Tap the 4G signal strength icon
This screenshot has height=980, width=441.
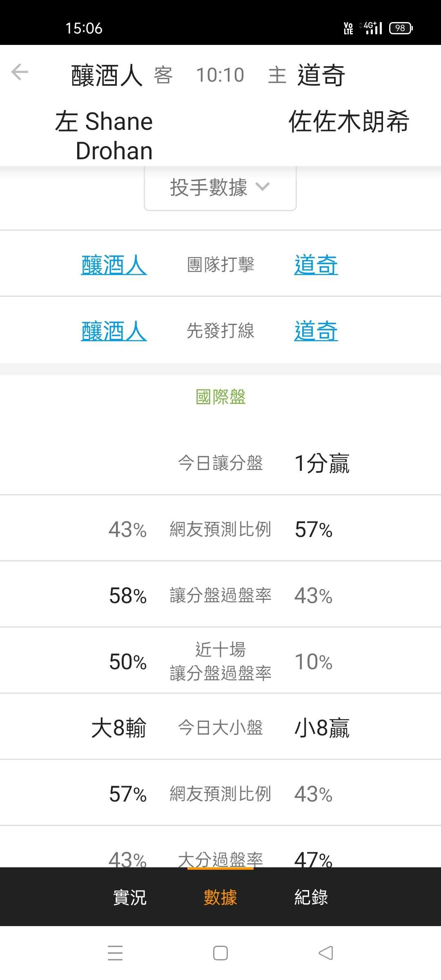pyautogui.click(x=371, y=28)
